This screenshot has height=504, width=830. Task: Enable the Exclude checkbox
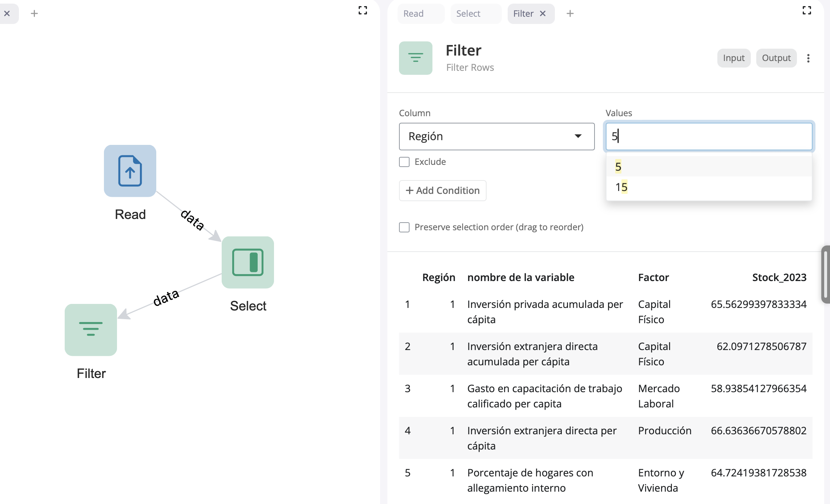[x=404, y=162]
